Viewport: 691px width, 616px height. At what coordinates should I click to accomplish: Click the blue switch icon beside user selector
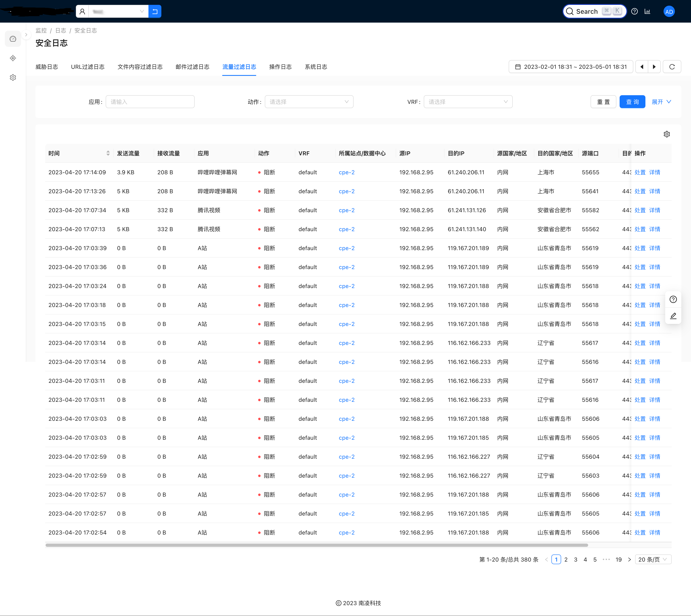(x=155, y=11)
